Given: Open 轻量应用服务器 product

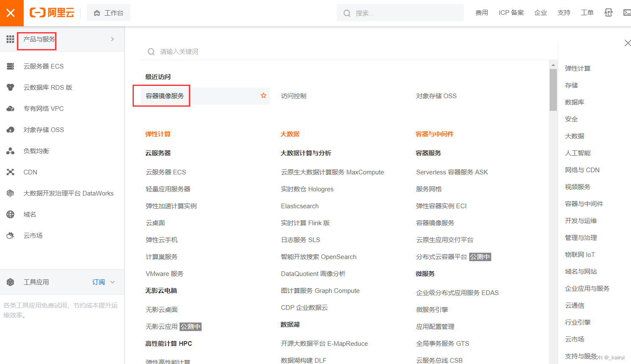Looking at the screenshot, I should pos(168,189).
